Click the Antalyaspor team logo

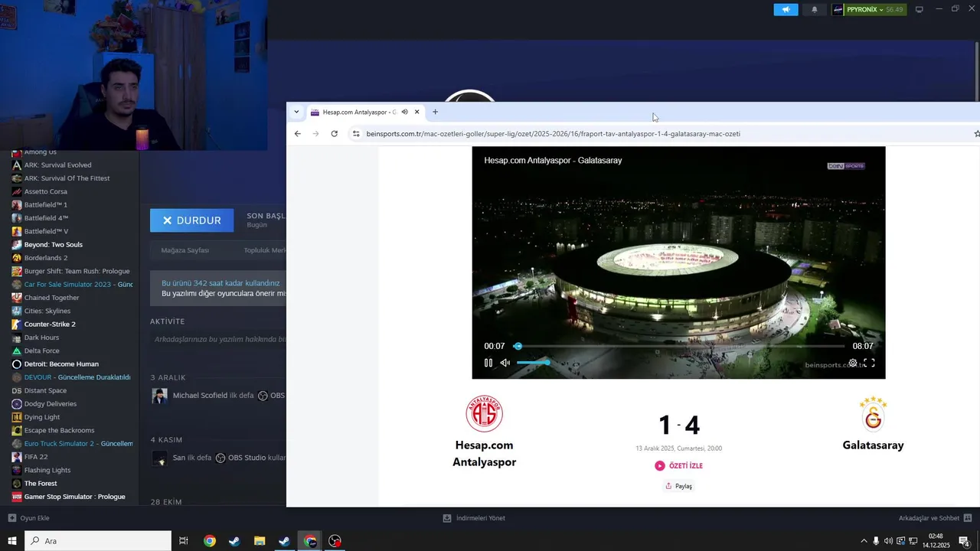click(484, 414)
